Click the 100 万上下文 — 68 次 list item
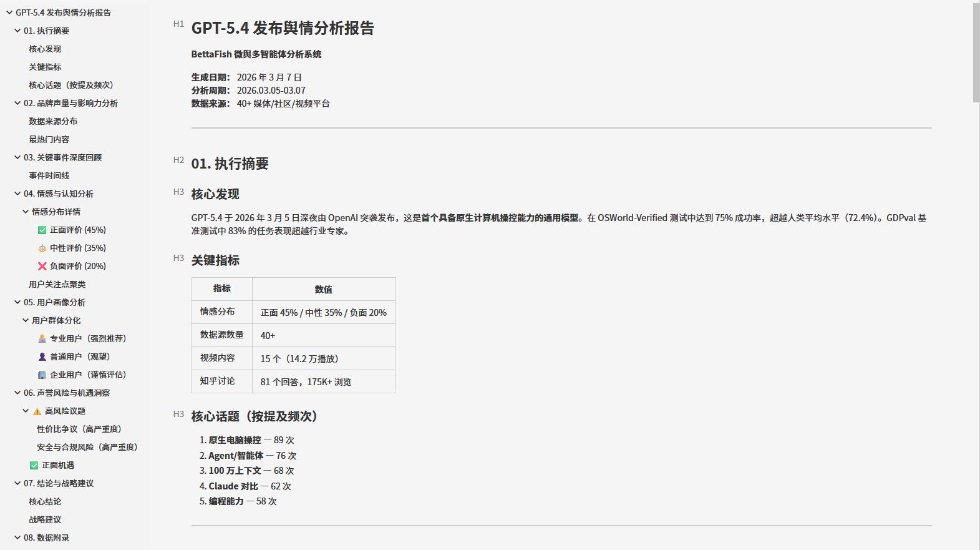Image resolution: width=980 pixels, height=550 pixels. 251,471
